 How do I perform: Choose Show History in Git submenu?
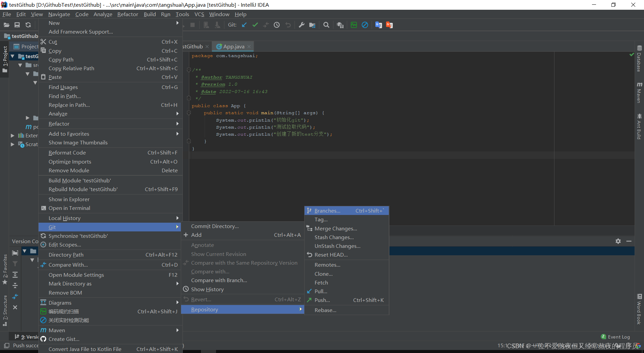click(243, 290)
